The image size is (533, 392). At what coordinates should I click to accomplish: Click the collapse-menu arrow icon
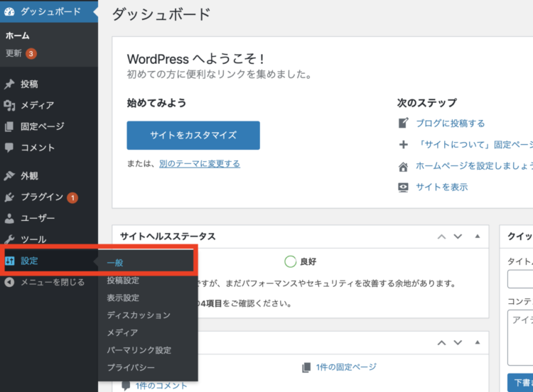9,282
